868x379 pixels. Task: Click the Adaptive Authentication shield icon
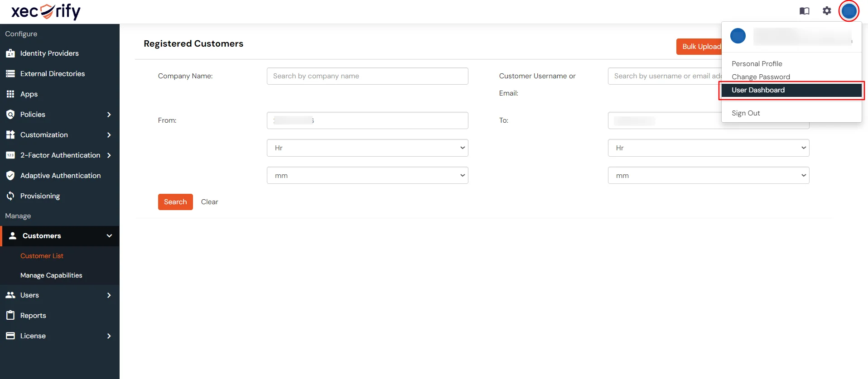pos(10,176)
